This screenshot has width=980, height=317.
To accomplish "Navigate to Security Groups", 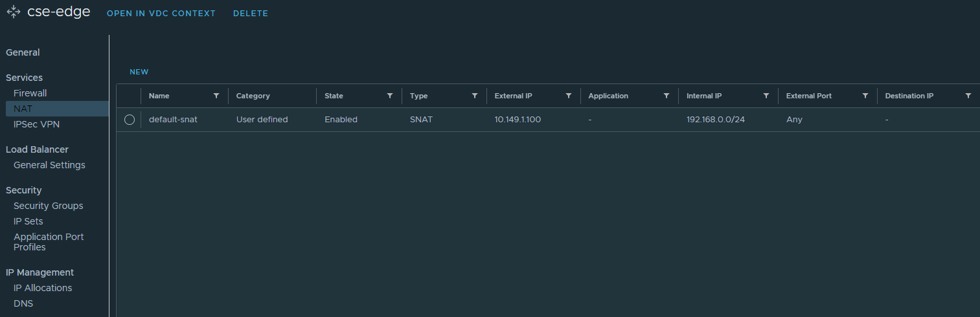I will 49,206.
